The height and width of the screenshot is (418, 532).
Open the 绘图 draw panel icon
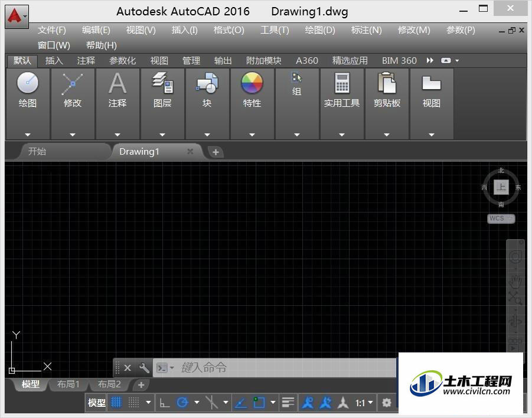click(28, 83)
